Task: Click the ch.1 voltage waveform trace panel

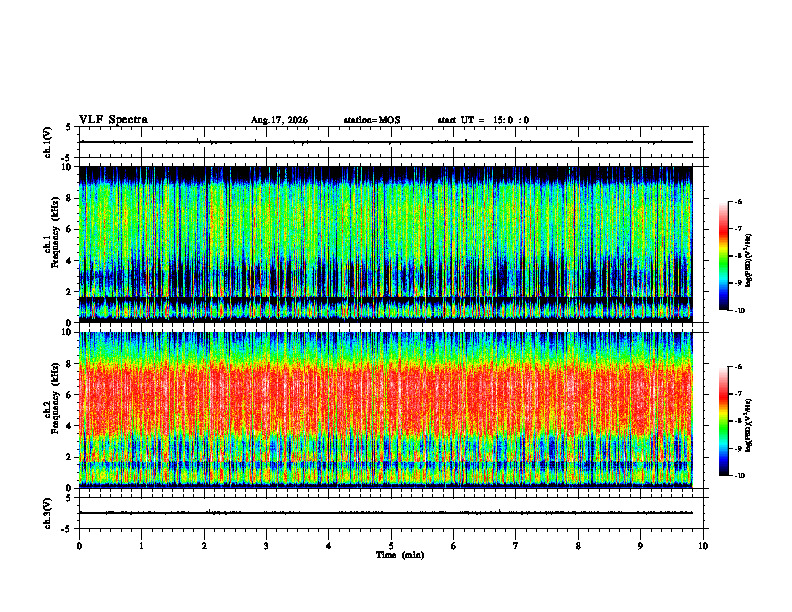Action: tap(391, 142)
